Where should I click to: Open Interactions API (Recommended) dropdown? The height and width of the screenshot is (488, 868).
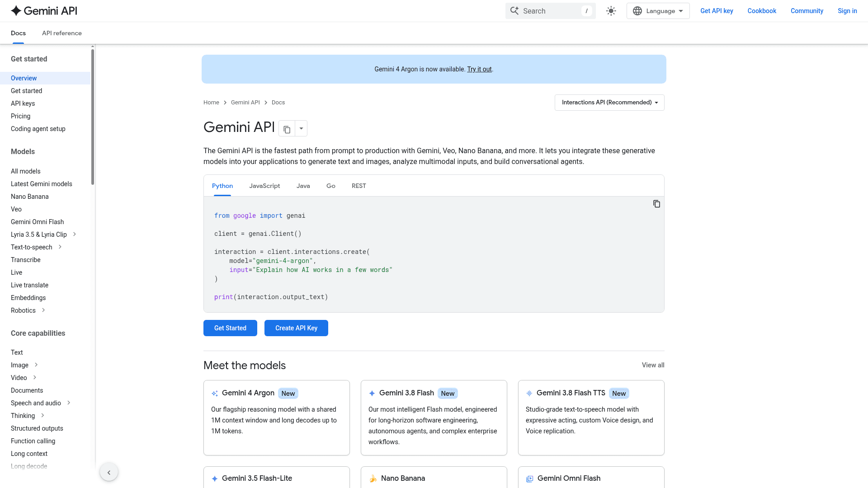(x=609, y=103)
